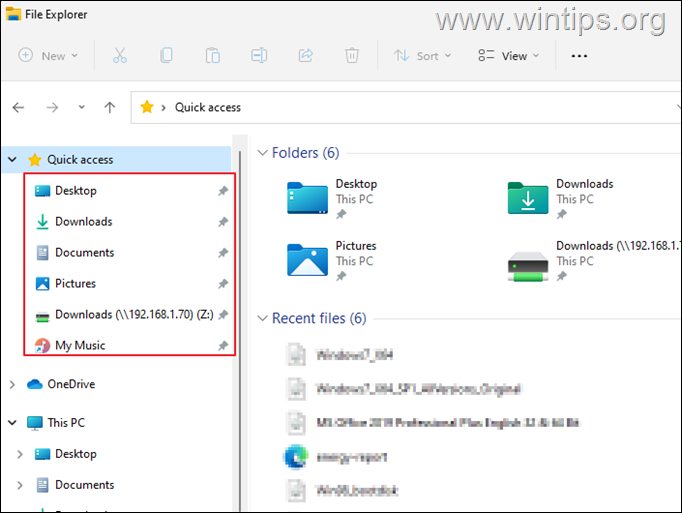Select the Edge energy-report recent file

(336, 457)
